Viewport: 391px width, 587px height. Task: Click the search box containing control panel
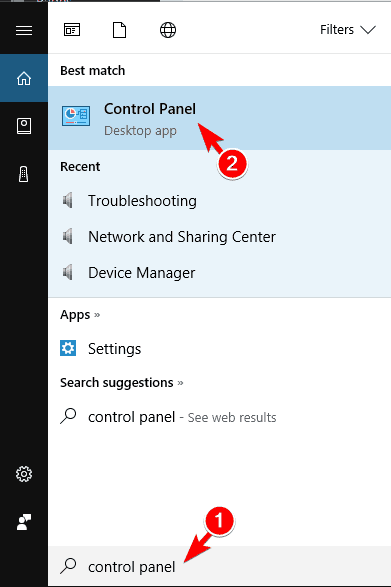click(219, 566)
